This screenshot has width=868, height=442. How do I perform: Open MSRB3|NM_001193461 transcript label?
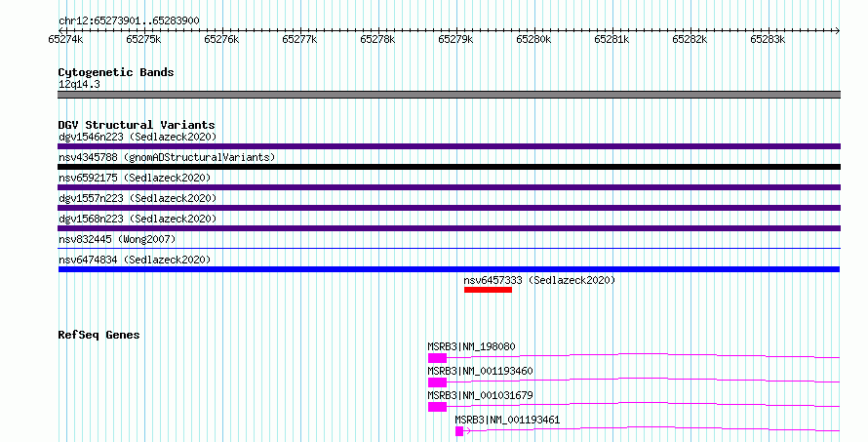[x=507, y=420]
